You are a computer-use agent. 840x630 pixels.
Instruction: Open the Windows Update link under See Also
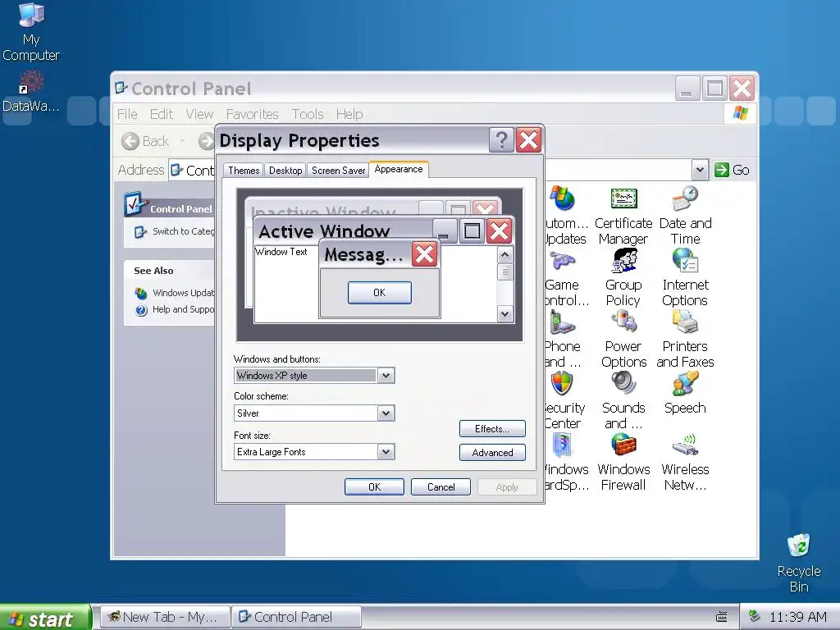(x=176, y=293)
